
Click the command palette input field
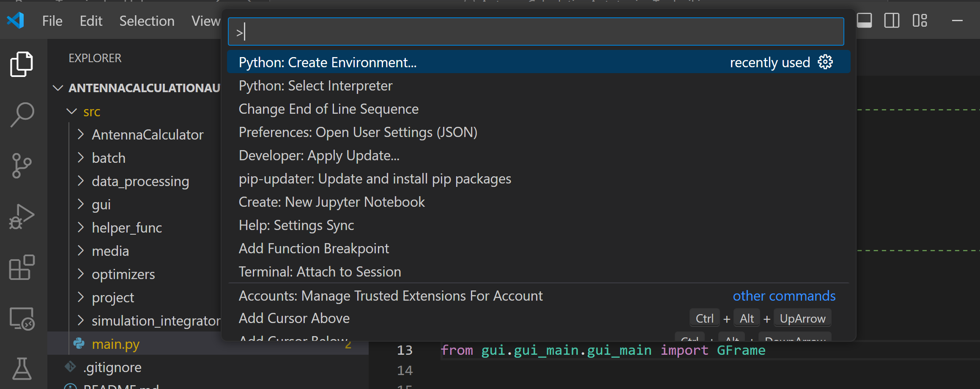pos(535,32)
